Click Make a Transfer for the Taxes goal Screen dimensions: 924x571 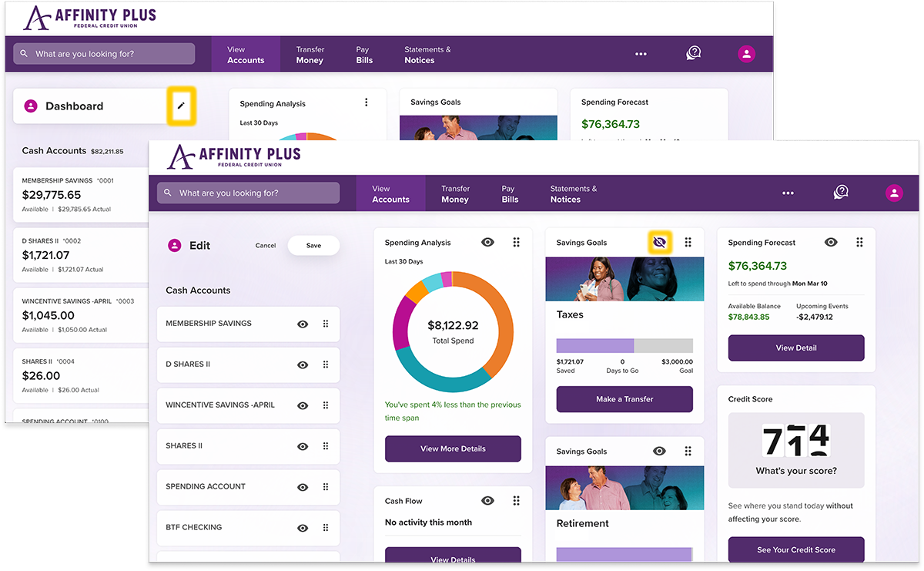(624, 399)
